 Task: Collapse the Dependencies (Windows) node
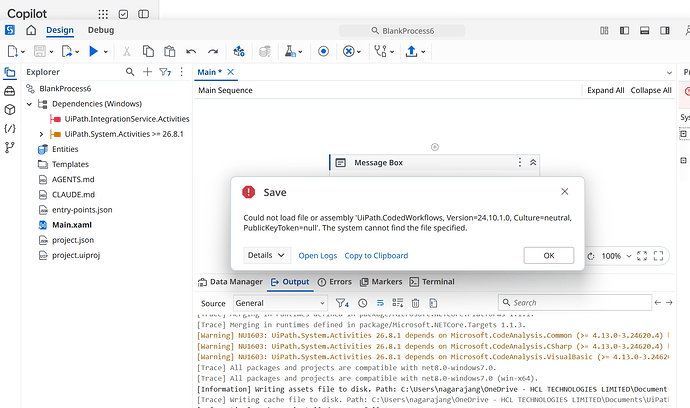29,104
